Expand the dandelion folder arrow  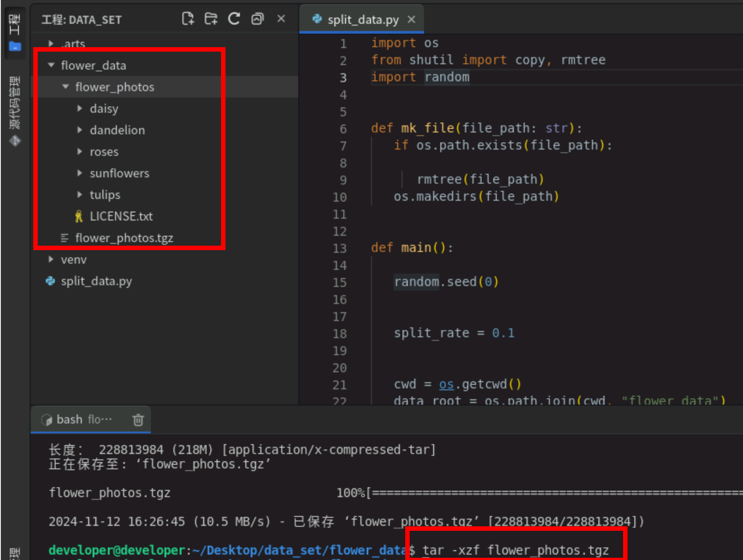(x=80, y=130)
